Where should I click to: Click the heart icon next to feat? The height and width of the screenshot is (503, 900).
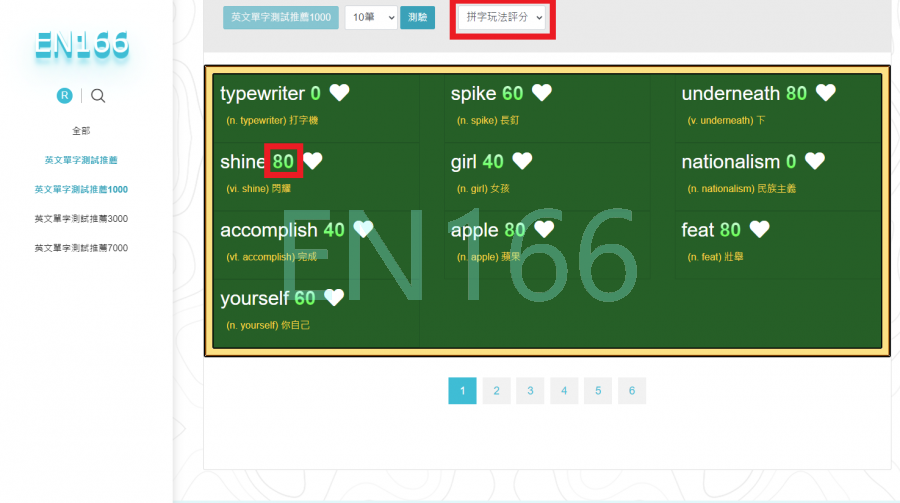click(x=759, y=229)
